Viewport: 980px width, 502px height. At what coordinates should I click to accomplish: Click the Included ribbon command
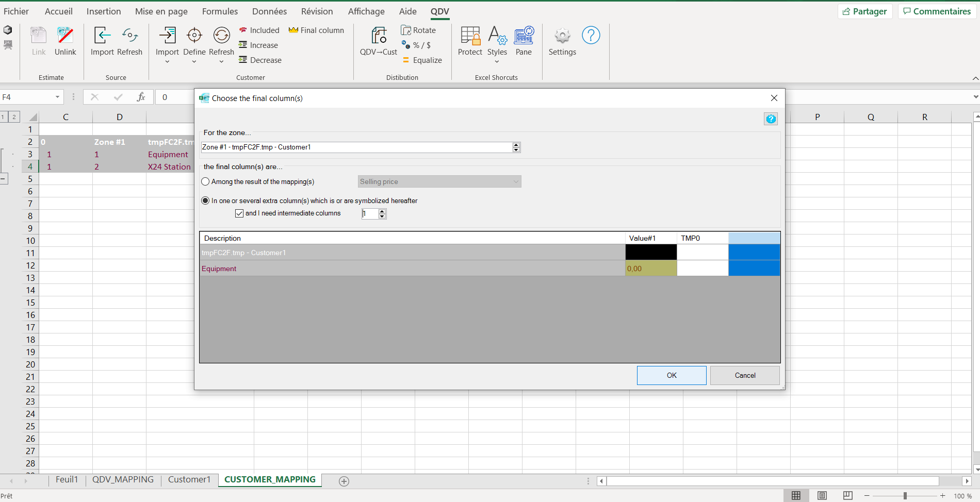pos(259,30)
